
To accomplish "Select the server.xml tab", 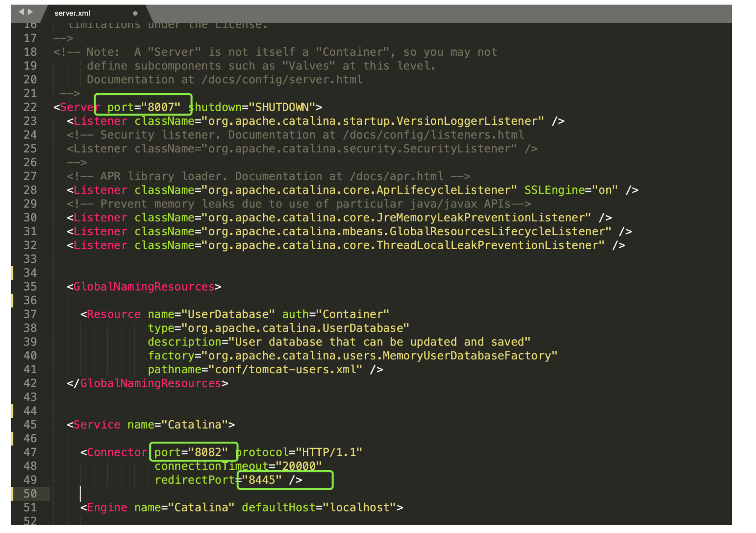I will pyautogui.click(x=72, y=13).
